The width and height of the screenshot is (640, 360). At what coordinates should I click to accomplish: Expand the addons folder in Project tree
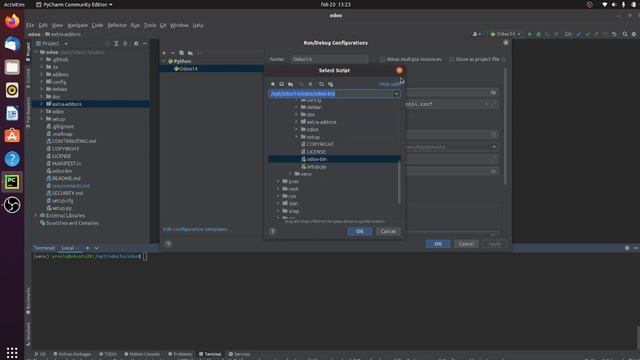pyautogui.click(x=42, y=75)
